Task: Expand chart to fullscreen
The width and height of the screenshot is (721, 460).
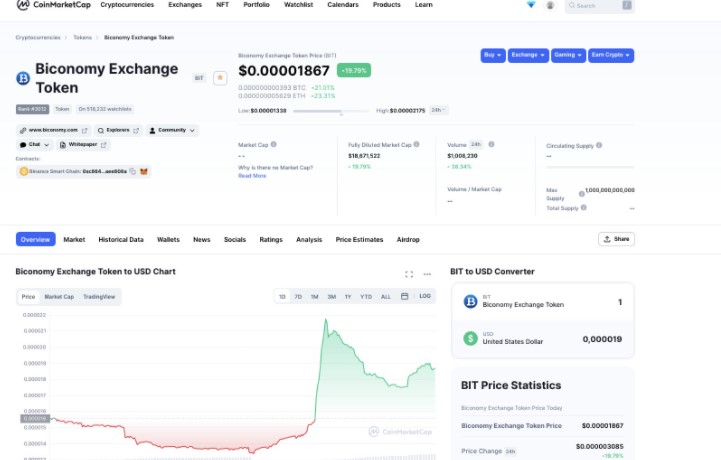Action: 409,274
